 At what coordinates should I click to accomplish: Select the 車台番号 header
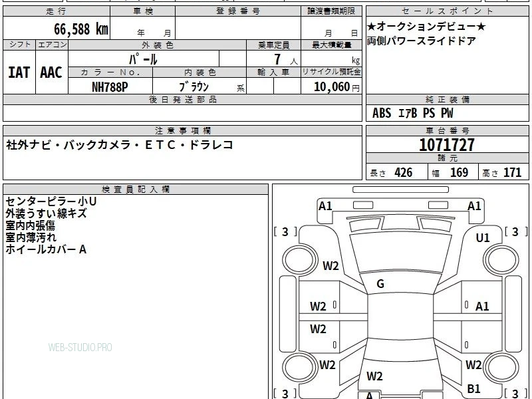448,130
